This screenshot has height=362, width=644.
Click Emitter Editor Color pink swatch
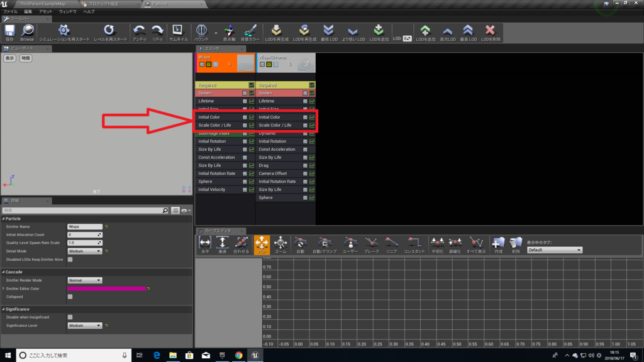[x=106, y=288]
